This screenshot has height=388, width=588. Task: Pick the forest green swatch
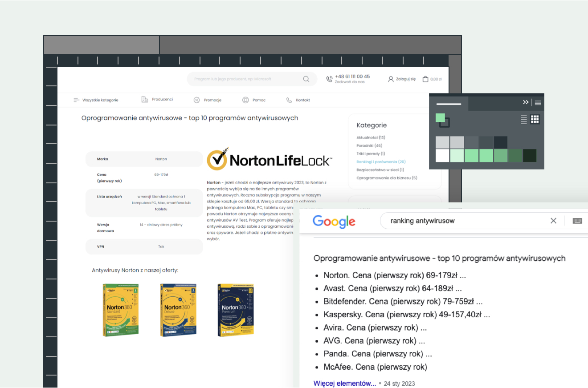pyautogui.click(x=515, y=156)
